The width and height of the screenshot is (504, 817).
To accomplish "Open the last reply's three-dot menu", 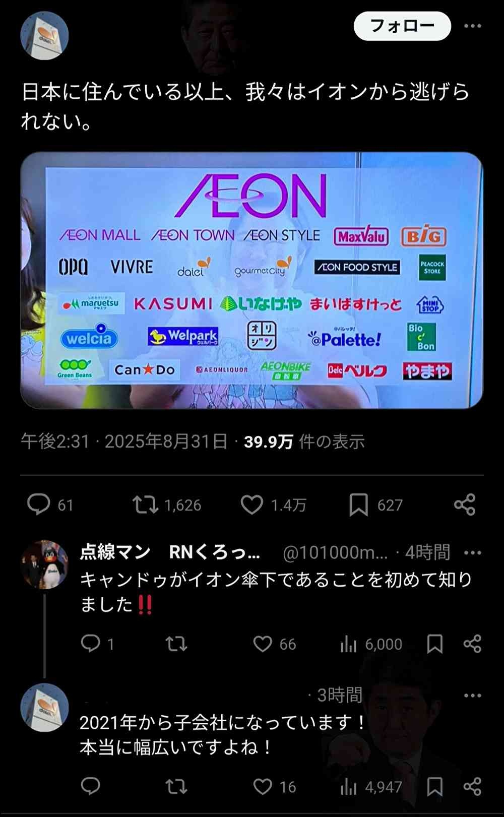I will (x=472, y=696).
